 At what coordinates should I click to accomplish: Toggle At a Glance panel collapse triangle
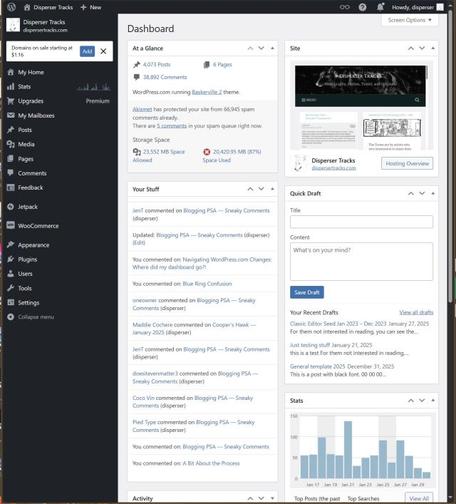(x=272, y=48)
